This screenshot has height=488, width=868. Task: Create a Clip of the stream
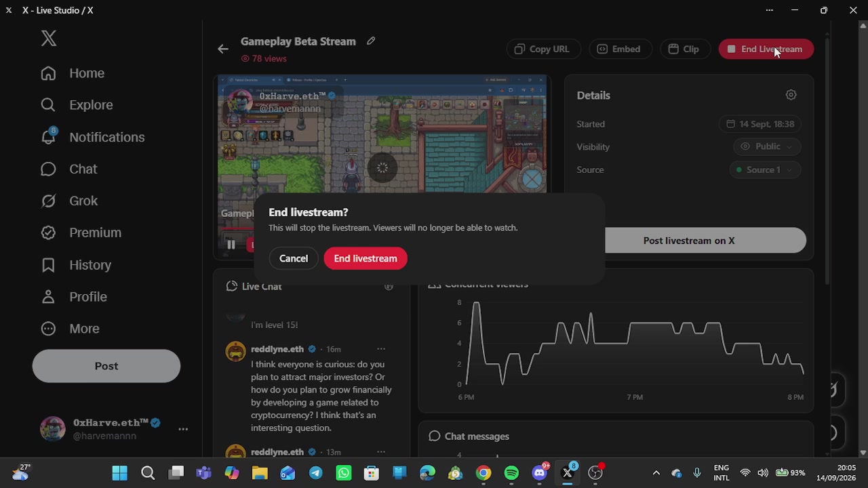tap(685, 49)
